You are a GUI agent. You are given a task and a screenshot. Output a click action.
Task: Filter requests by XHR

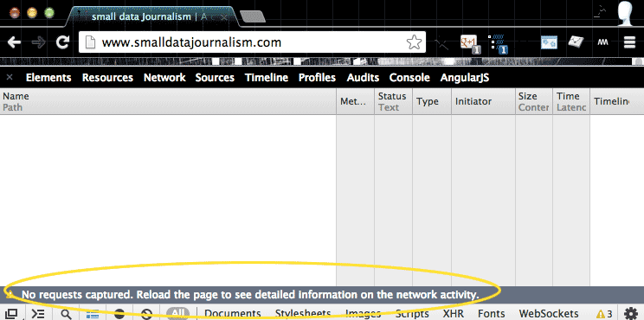454,314
